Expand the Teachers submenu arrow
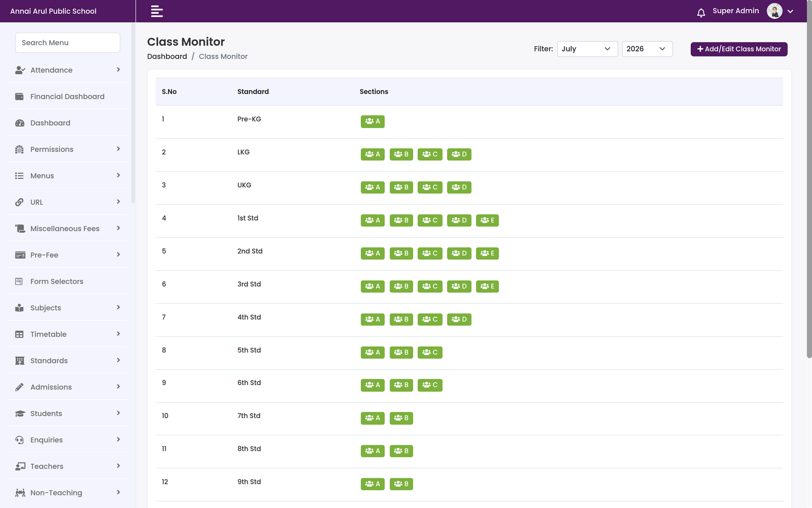 (118, 466)
